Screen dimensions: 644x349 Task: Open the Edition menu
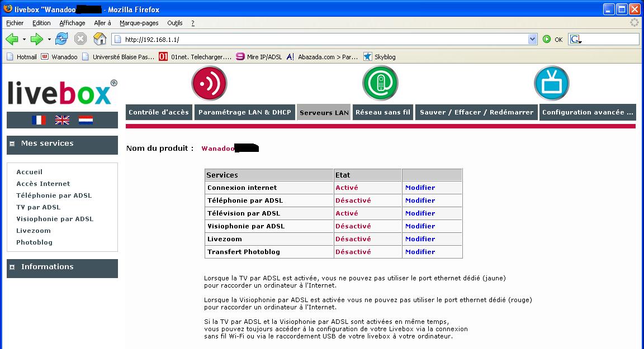click(x=41, y=23)
